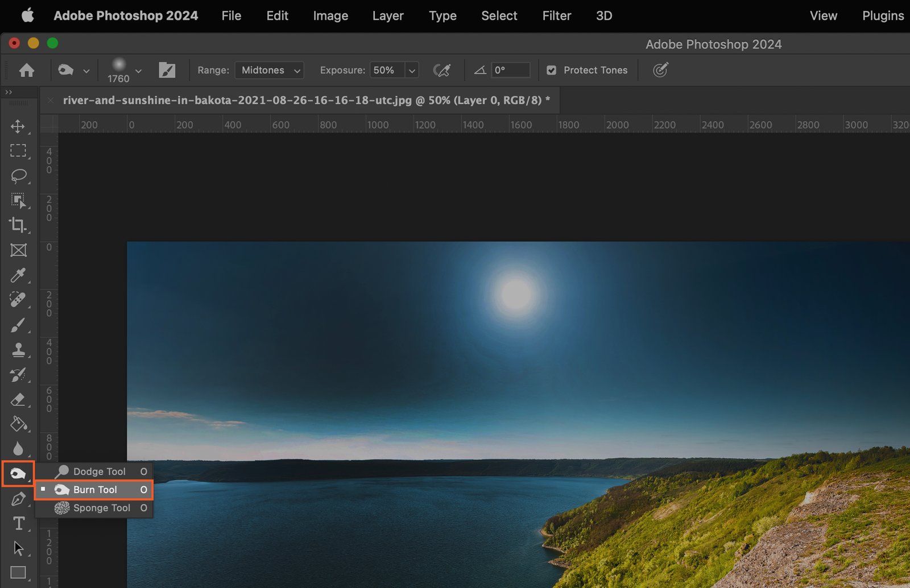Choose Dodge Tool from the flyout
The height and width of the screenshot is (588, 910).
click(x=99, y=471)
